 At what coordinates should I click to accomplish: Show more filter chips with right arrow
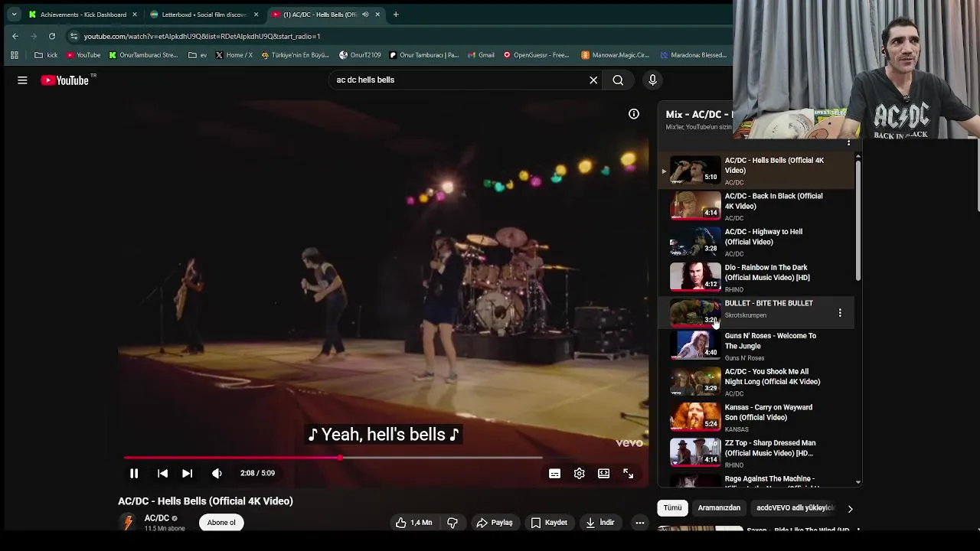850,509
